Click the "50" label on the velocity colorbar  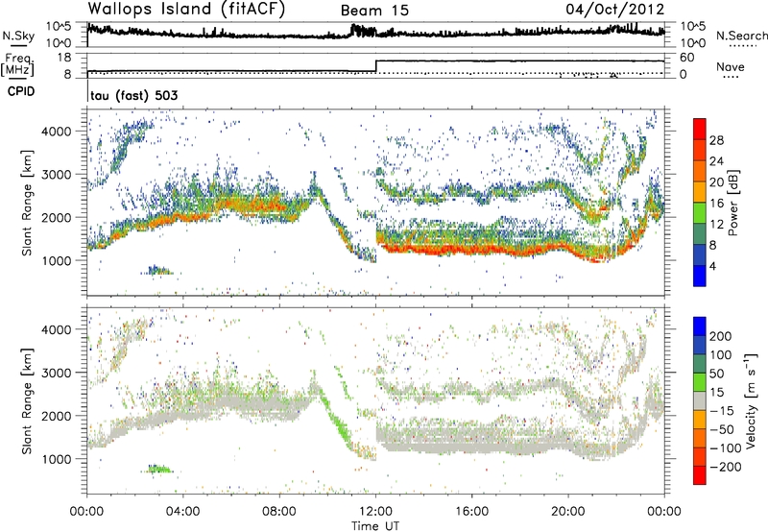pyautogui.click(x=716, y=374)
